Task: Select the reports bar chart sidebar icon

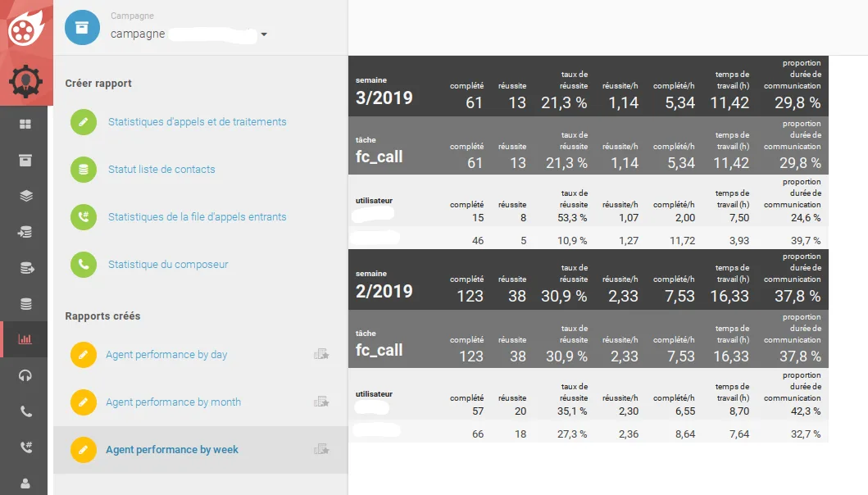Action: [25, 339]
